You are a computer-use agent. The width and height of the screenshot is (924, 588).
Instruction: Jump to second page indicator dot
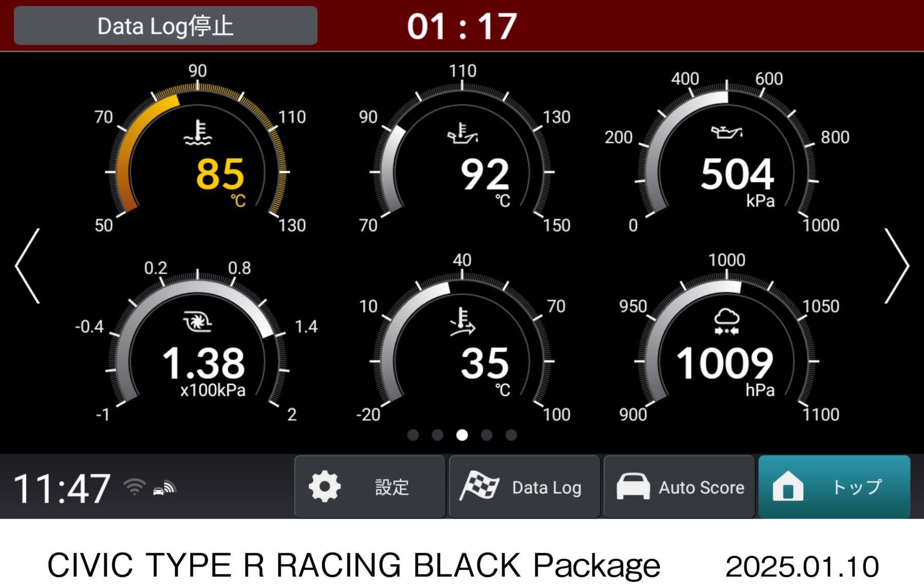437,435
